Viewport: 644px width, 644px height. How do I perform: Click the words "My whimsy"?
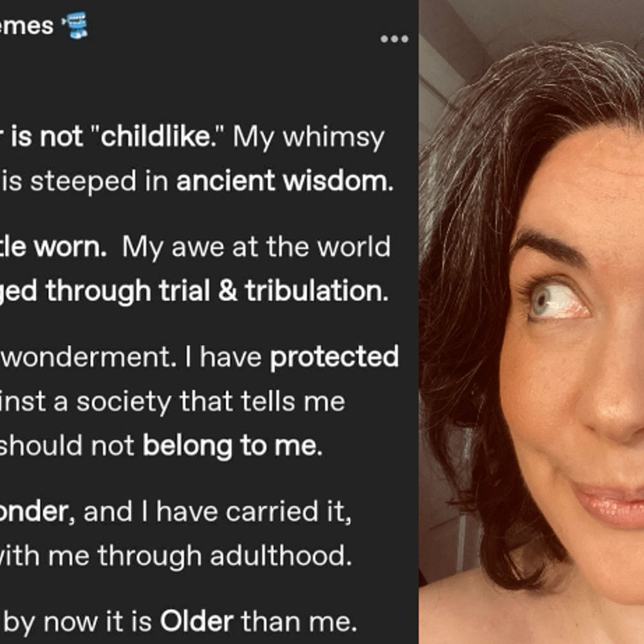coord(308,138)
